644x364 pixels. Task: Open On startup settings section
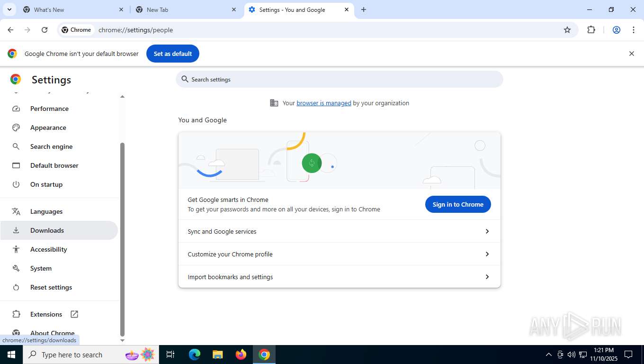click(59, 184)
